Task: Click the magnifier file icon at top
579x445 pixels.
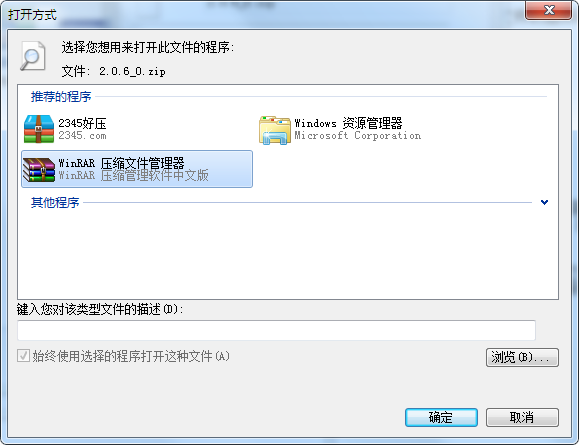Action: (x=32, y=56)
